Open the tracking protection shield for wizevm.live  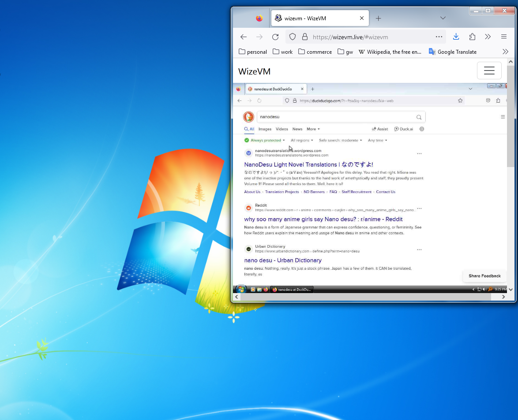293,37
